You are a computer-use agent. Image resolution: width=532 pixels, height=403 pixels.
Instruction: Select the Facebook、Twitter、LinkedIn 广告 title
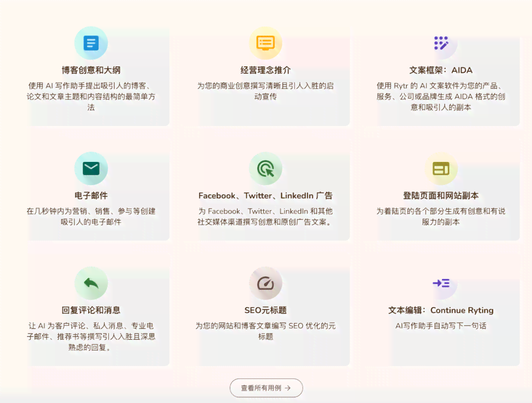point(266,195)
